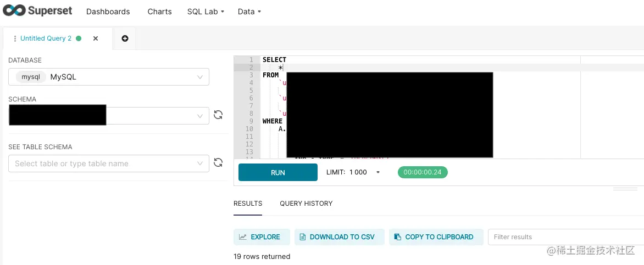The height and width of the screenshot is (265, 644).
Task: Switch to the QUERY HISTORY tab
Action: (306, 204)
